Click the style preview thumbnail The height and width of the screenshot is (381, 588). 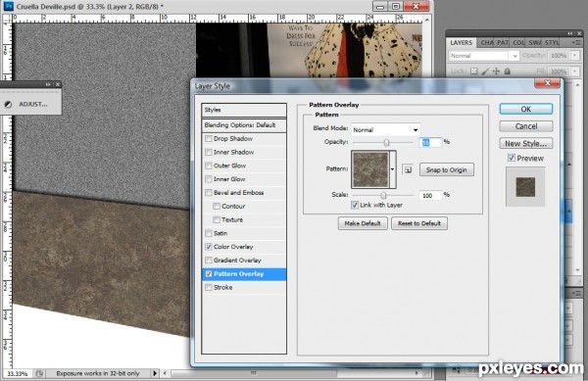click(525, 186)
